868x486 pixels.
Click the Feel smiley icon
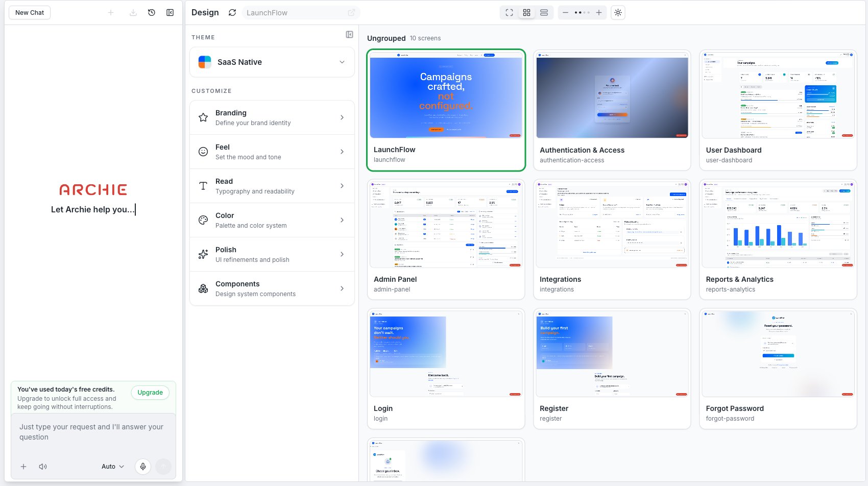203,152
